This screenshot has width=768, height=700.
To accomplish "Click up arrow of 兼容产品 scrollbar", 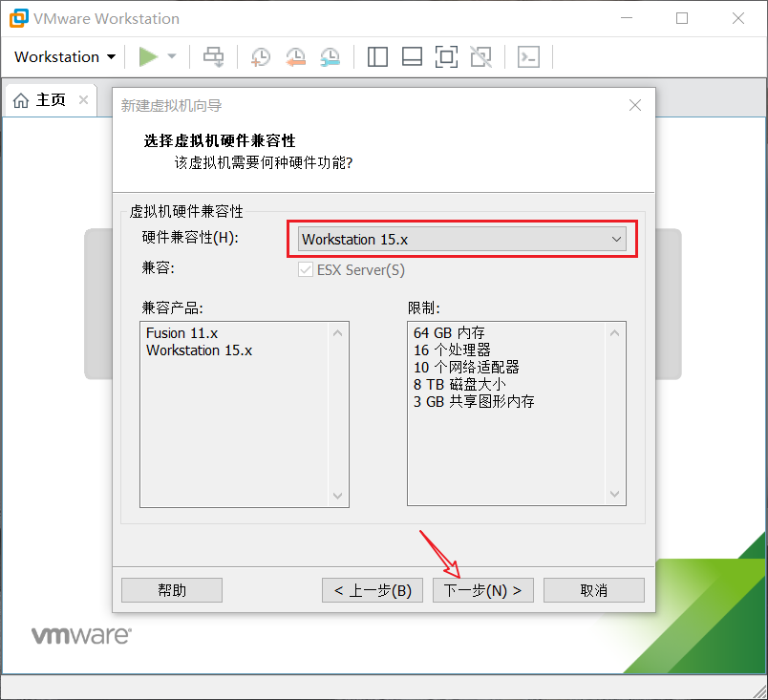I will tap(337, 333).
